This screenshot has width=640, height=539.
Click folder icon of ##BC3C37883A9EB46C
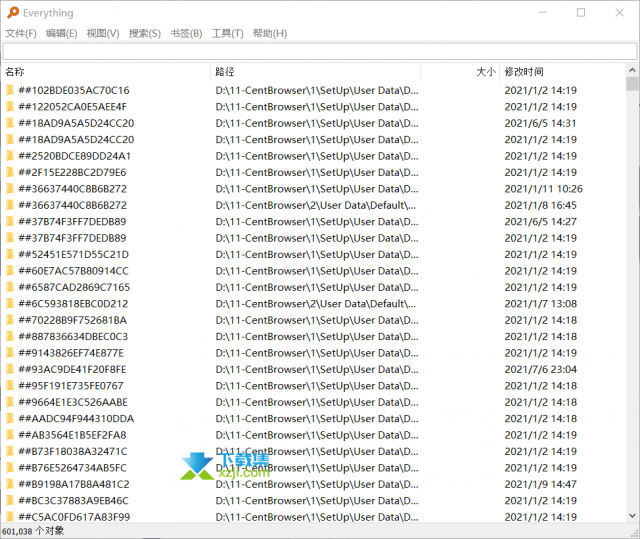[x=10, y=500]
